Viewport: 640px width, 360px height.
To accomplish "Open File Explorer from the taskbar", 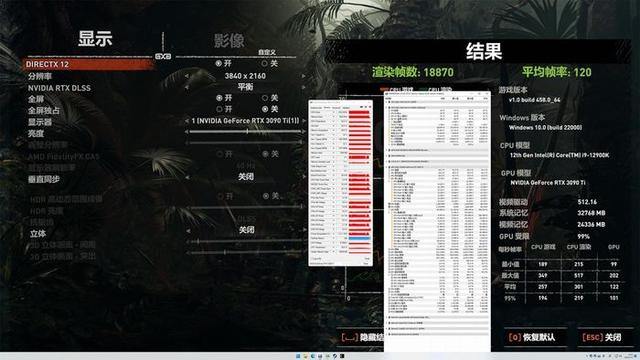I will (x=306, y=356).
